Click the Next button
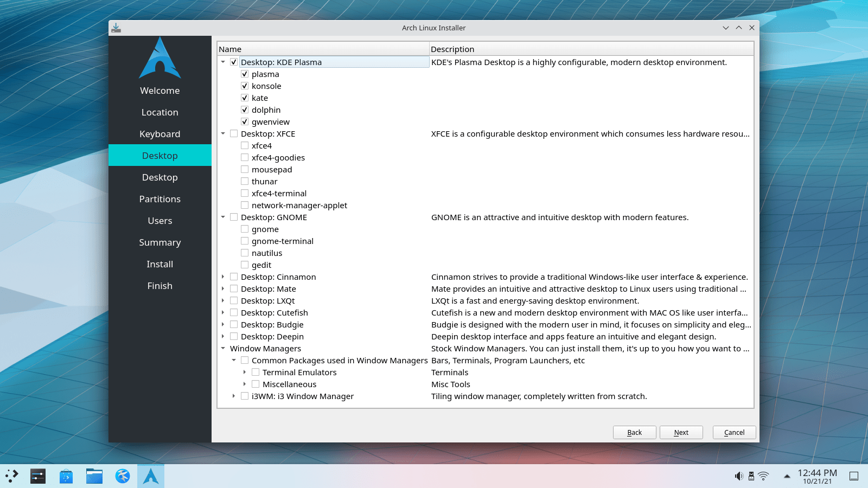The width and height of the screenshot is (868, 488). [x=681, y=432]
